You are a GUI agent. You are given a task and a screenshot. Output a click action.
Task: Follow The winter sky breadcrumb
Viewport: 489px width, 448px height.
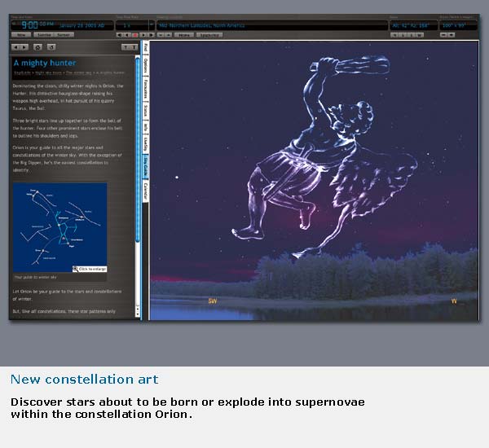[x=79, y=72]
